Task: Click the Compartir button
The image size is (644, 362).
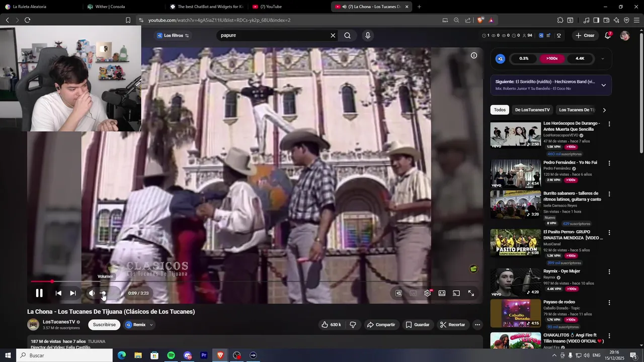Action: point(381,325)
